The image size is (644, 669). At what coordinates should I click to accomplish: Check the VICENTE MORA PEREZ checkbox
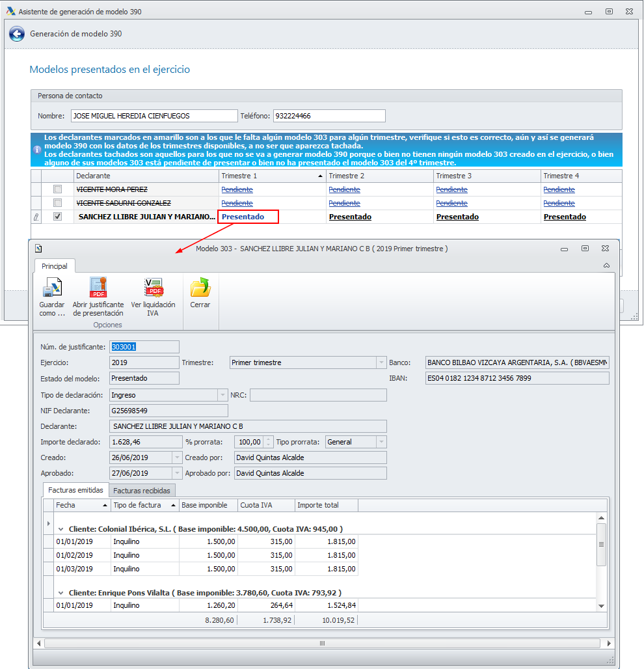point(57,189)
